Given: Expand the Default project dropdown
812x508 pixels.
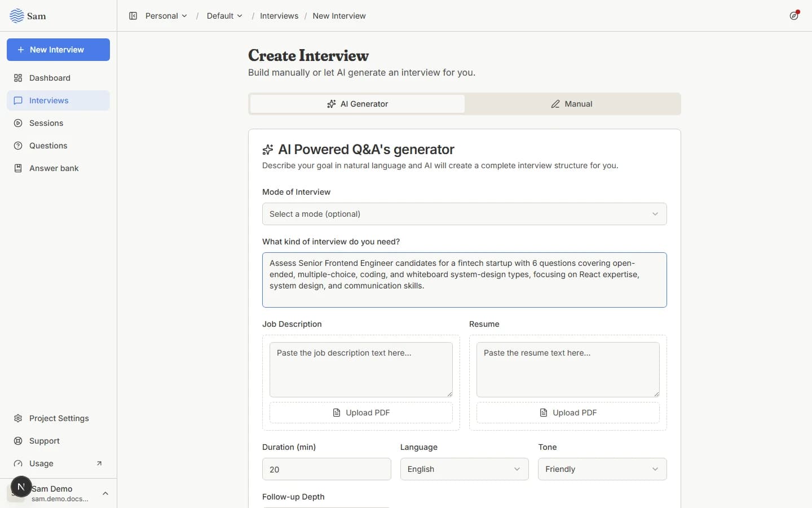Looking at the screenshot, I should tap(224, 16).
